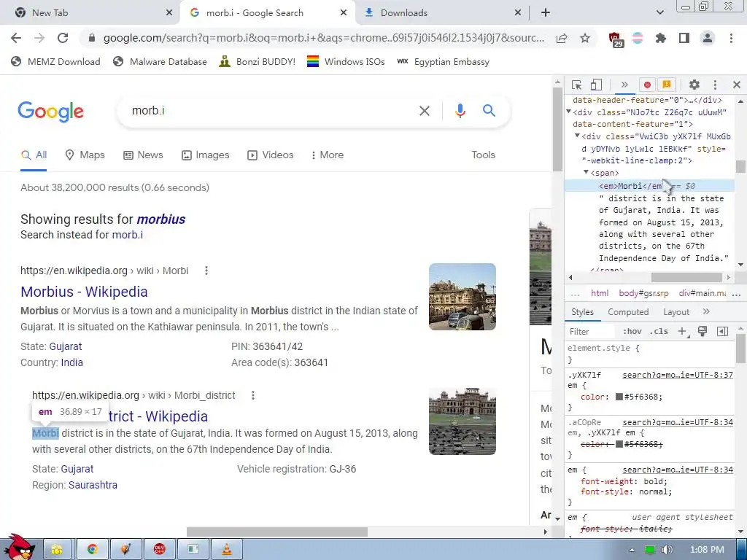The width and height of the screenshot is (747, 560).
Task: Open the DevTools customize three-dot menu
Action: pyautogui.click(x=715, y=85)
